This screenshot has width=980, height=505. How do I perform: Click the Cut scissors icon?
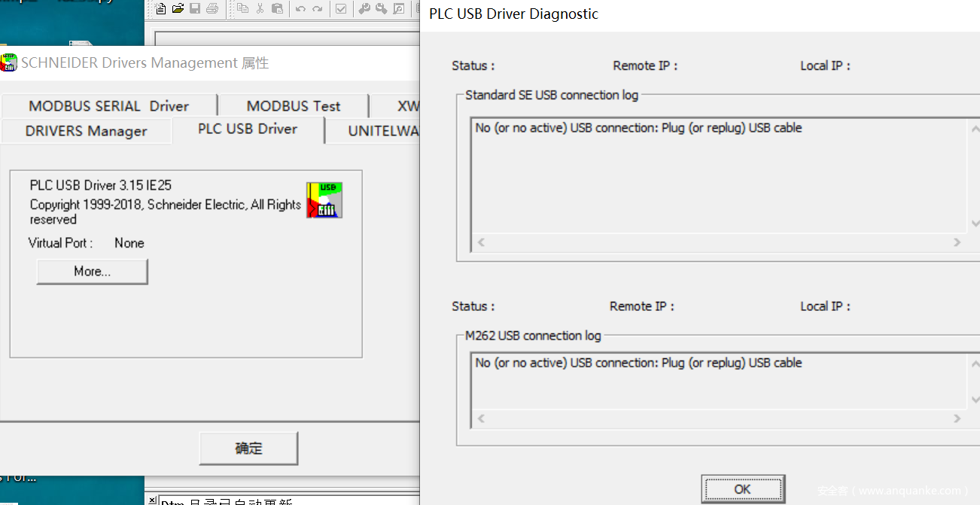point(260,9)
